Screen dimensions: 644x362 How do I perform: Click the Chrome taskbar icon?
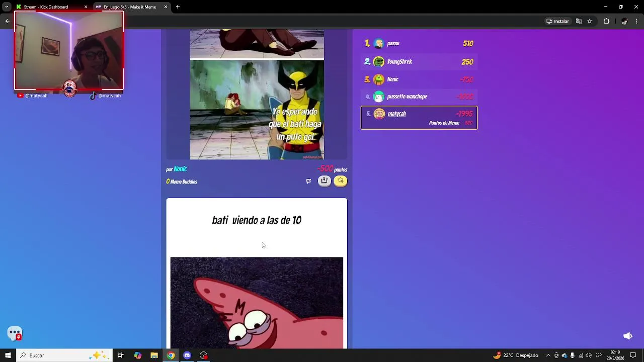171,355
